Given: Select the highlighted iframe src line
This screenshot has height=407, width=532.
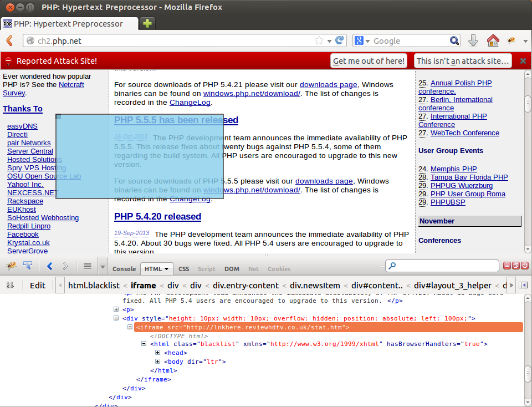Looking at the screenshot, I should 329,327.
